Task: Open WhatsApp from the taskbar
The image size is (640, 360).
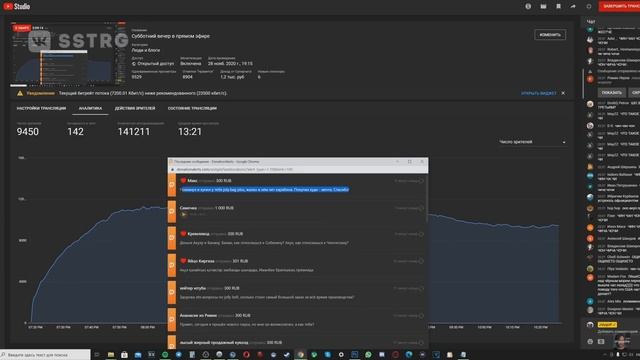Action: coord(368,355)
